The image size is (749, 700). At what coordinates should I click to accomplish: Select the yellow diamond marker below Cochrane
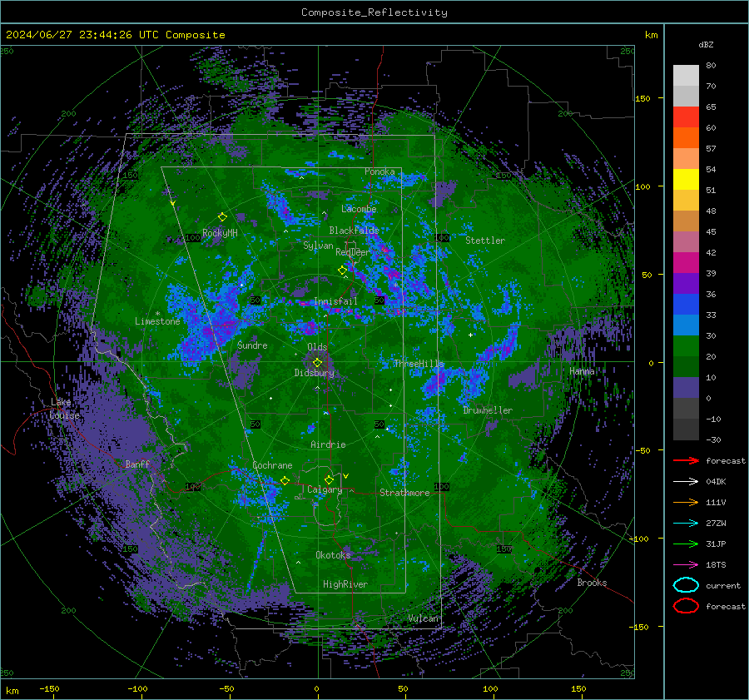click(x=285, y=480)
